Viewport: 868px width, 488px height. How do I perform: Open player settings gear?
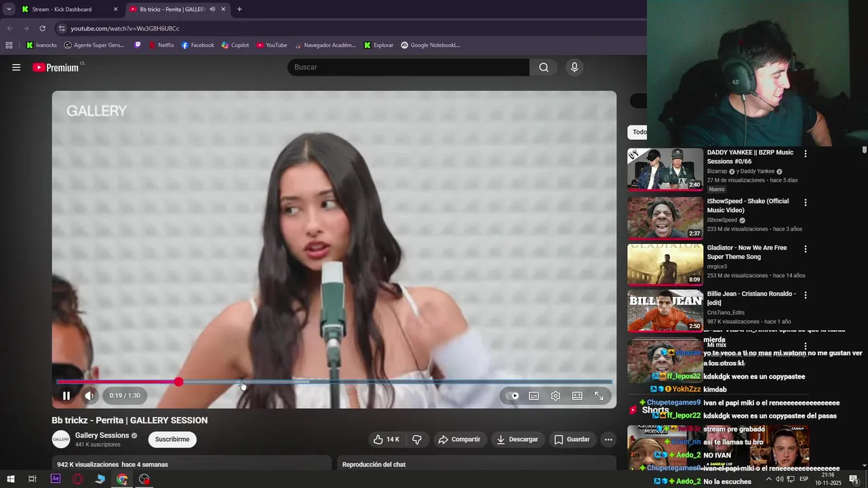pyautogui.click(x=555, y=396)
